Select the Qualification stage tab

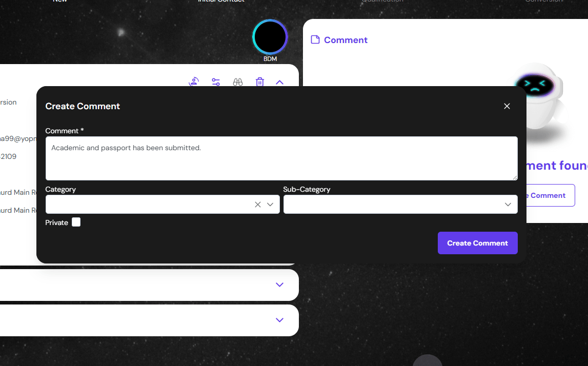coord(382,2)
